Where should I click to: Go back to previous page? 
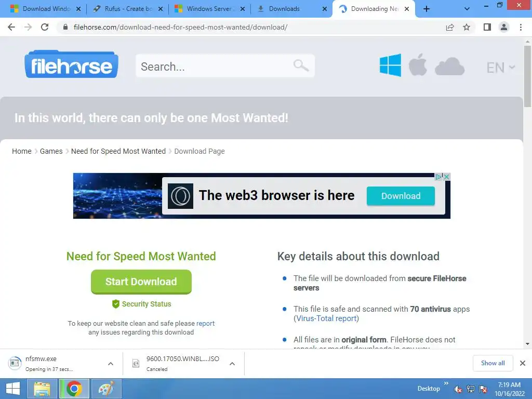(11, 27)
